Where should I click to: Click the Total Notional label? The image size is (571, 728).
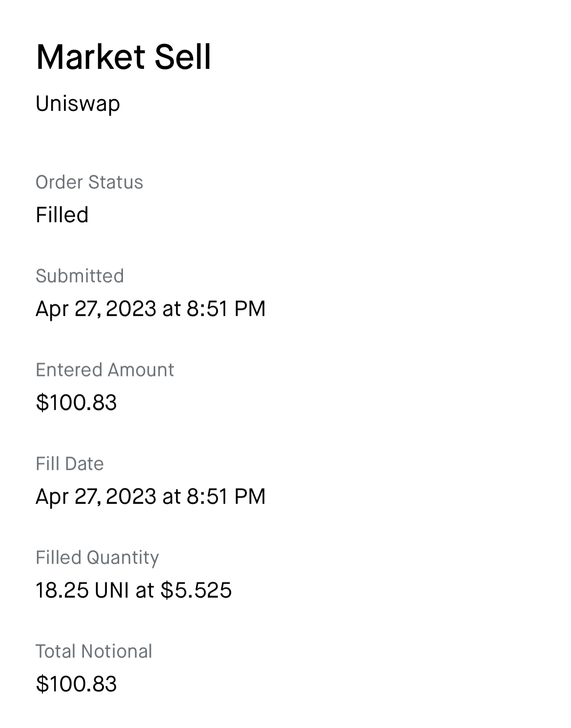click(x=94, y=651)
